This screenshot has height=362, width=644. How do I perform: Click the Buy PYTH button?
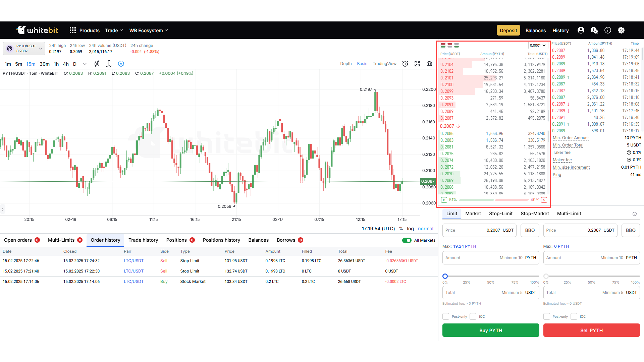pyautogui.click(x=491, y=330)
